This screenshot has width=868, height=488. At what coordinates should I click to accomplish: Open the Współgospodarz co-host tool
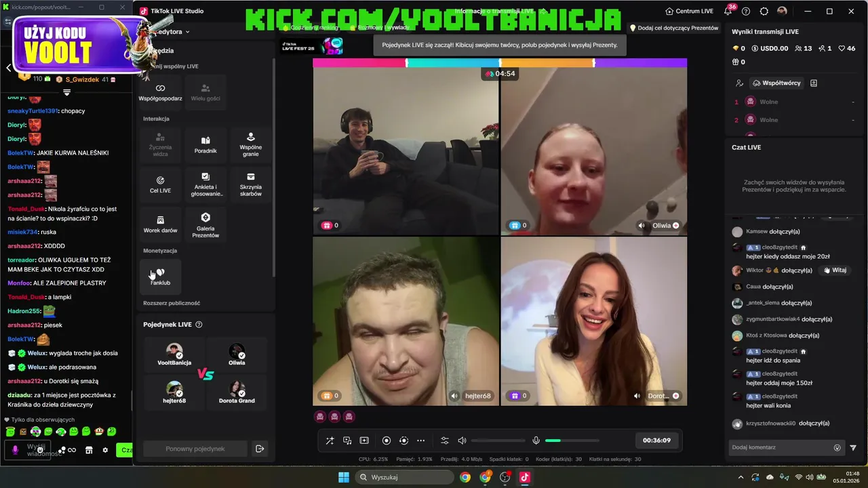click(160, 92)
